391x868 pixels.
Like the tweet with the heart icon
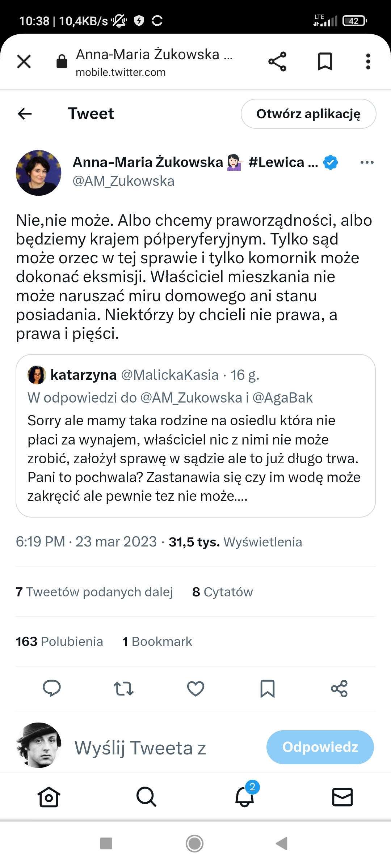pos(195,689)
